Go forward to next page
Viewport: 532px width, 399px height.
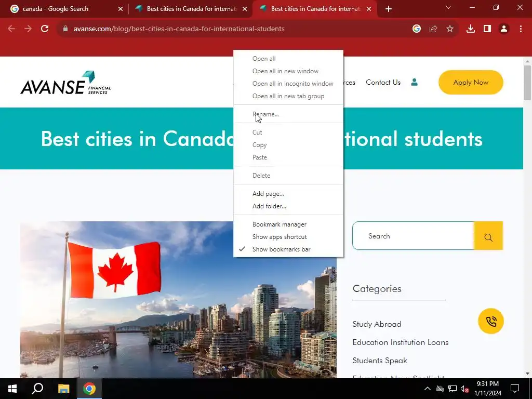[x=28, y=29]
